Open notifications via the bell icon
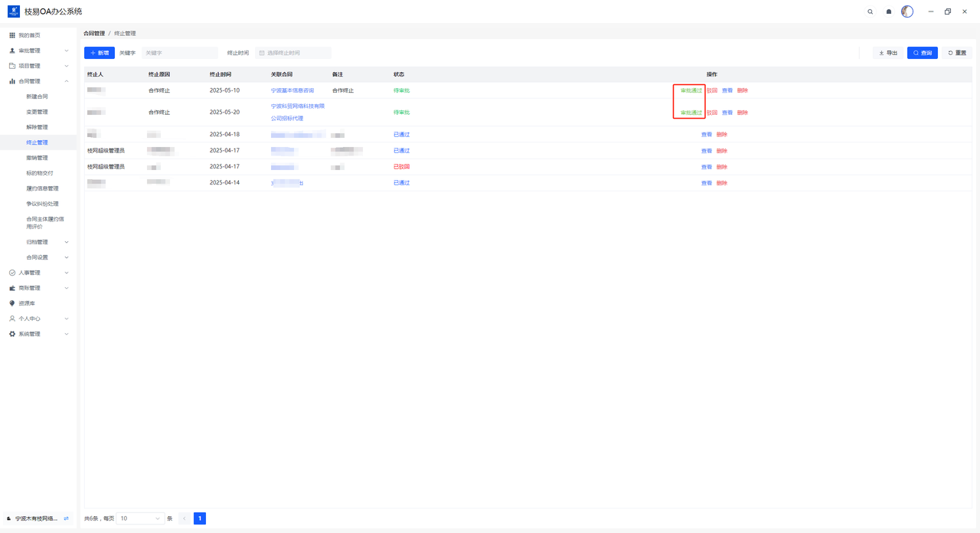980x533 pixels. click(889, 11)
